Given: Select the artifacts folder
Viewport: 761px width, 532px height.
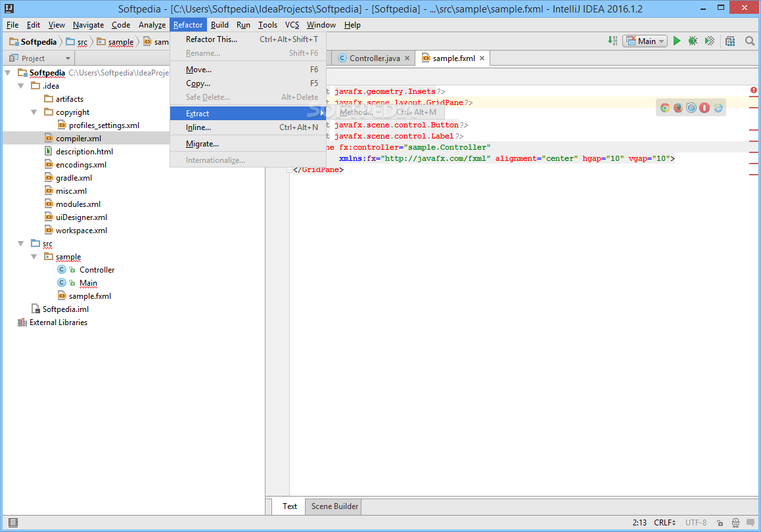Looking at the screenshot, I should pos(70,99).
